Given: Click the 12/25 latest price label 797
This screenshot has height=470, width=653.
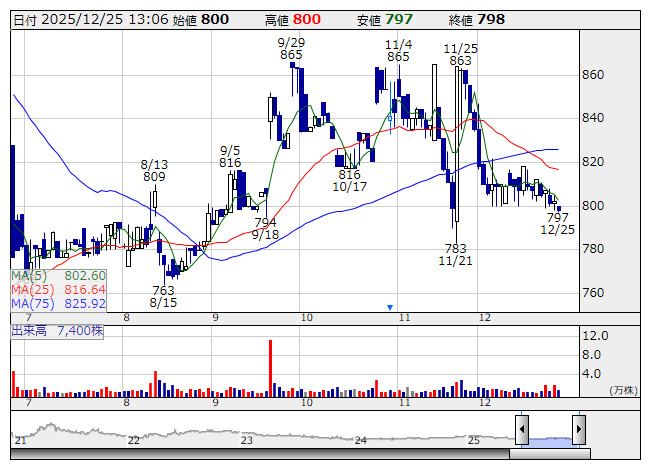Looking at the screenshot, I should [x=557, y=223].
